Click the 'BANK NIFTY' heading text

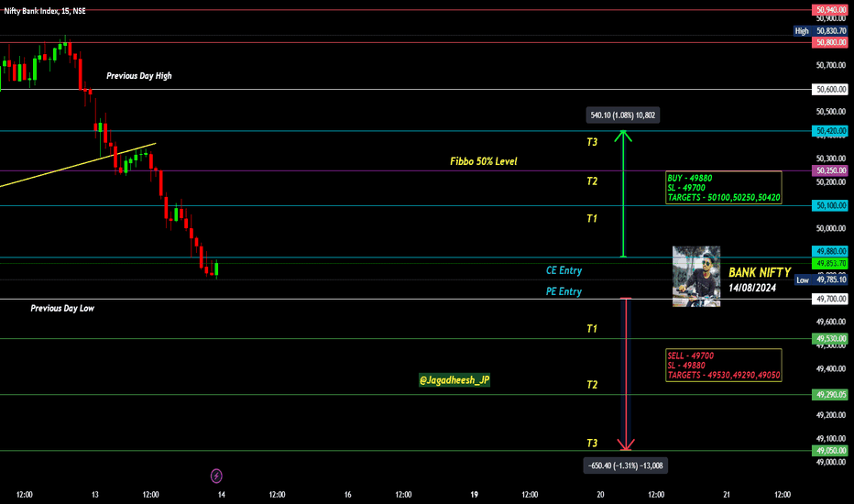click(x=760, y=272)
